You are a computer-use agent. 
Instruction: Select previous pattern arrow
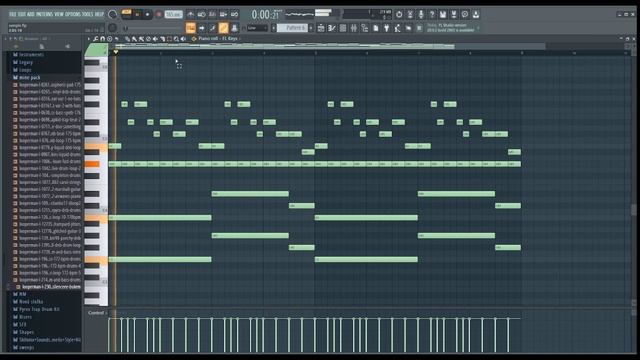274,28
